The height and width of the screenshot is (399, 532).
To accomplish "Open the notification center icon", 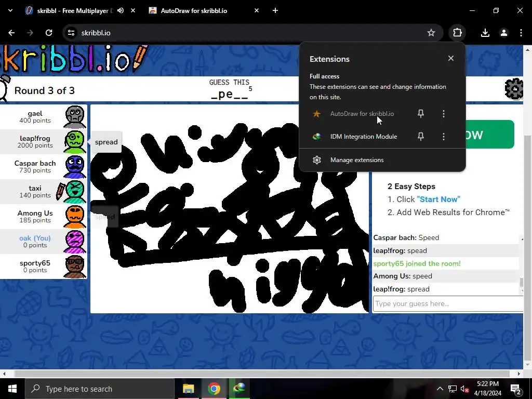I will (515, 389).
